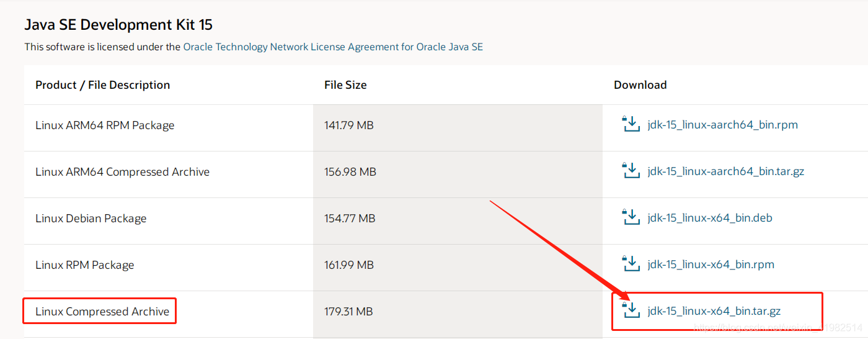Image resolution: width=868 pixels, height=339 pixels.
Task: Download jdk-15_linux-aarch64_bin.rpm file link
Action: (x=722, y=125)
